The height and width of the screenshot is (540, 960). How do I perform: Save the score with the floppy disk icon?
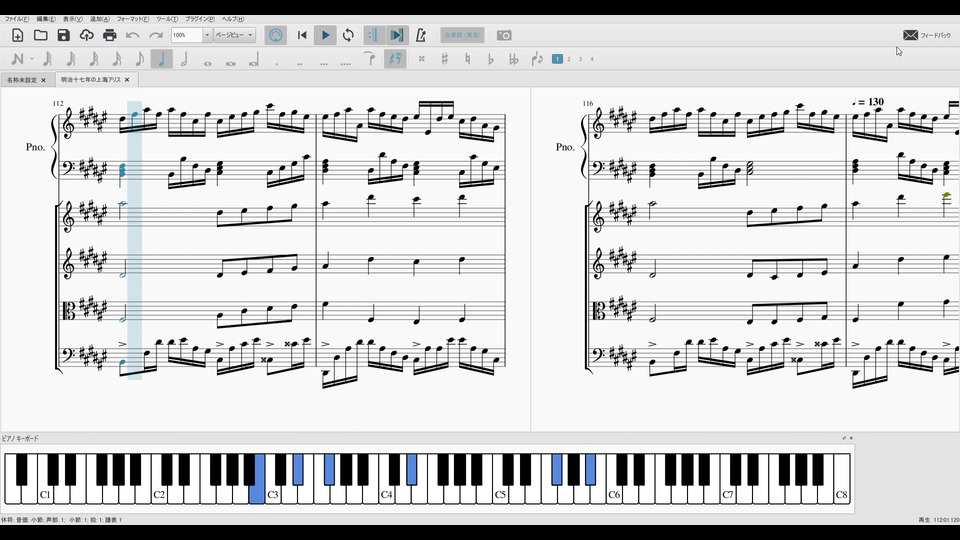click(x=64, y=35)
